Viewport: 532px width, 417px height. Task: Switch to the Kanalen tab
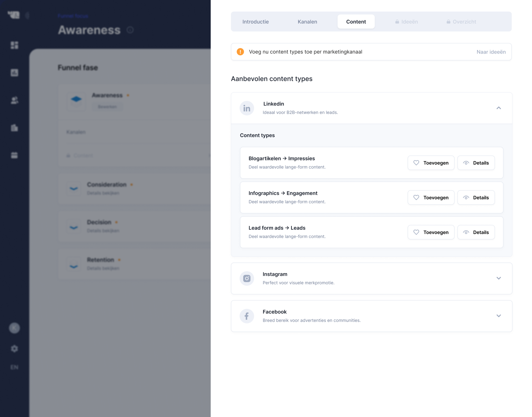point(307,22)
